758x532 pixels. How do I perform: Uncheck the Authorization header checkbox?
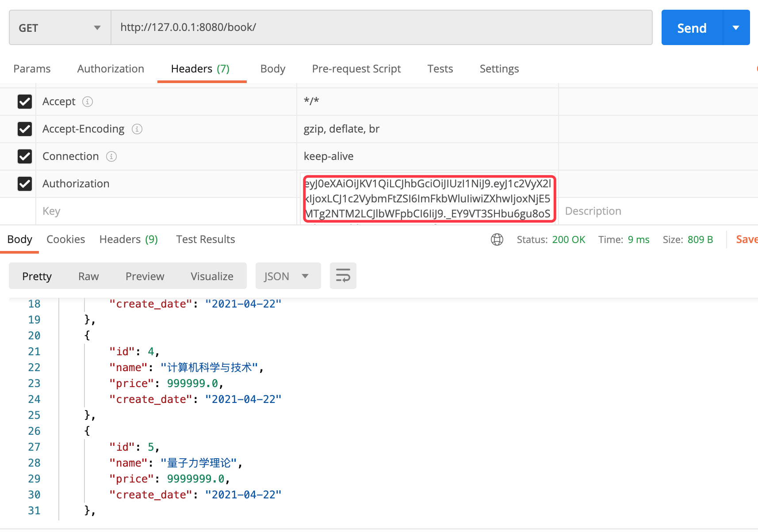point(25,184)
